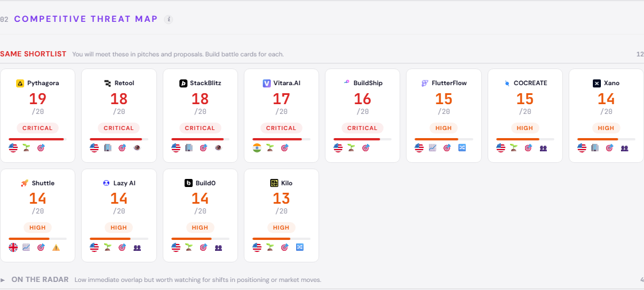644x290 pixels.
Task: Click the target icon on Pythagora card
Action: (41, 148)
